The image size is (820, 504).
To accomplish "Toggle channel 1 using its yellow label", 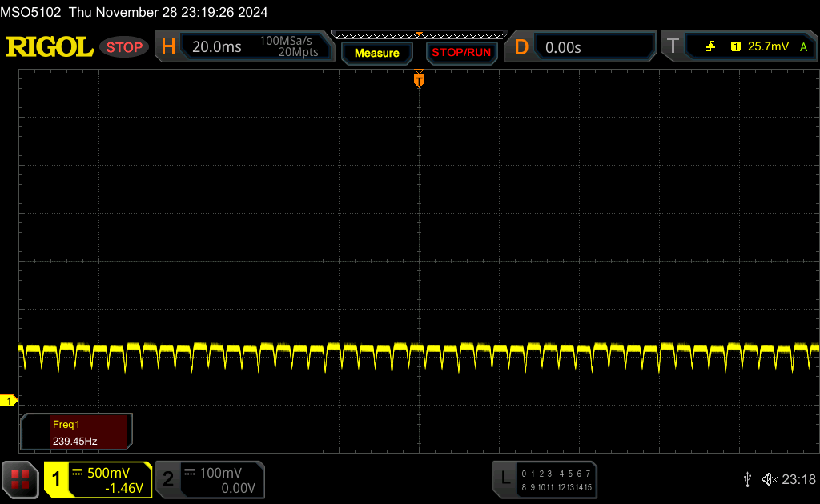I will 57,479.
